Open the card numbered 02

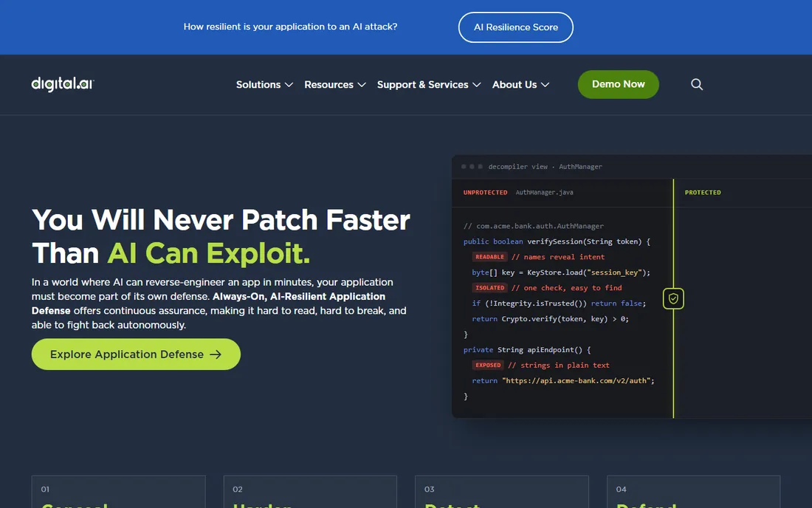(310, 492)
